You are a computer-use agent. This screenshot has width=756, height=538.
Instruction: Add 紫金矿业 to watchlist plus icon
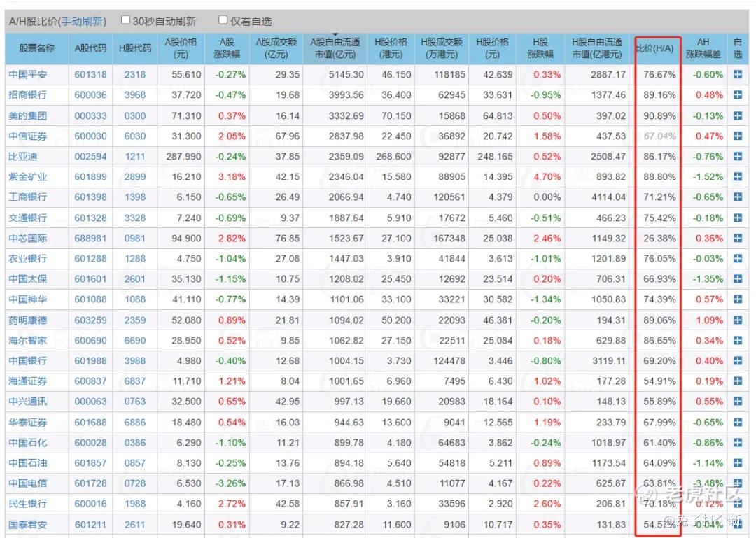(x=737, y=177)
